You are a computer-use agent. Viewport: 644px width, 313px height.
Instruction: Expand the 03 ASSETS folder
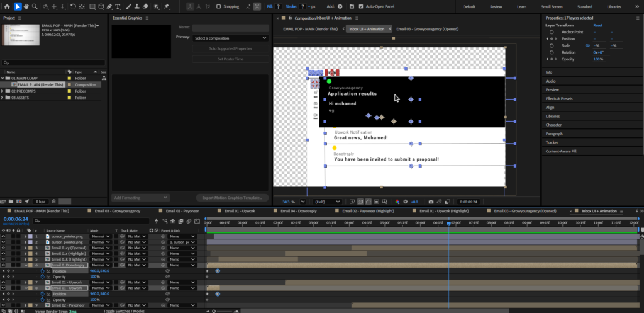click(x=3, y=98)
